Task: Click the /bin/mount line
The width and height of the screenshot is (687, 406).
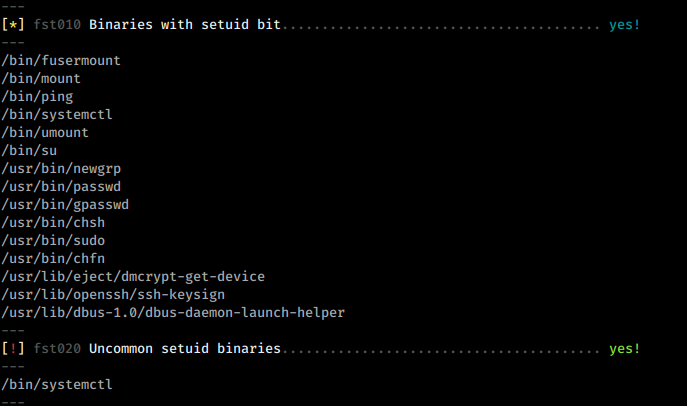Action: click(41, 79)
